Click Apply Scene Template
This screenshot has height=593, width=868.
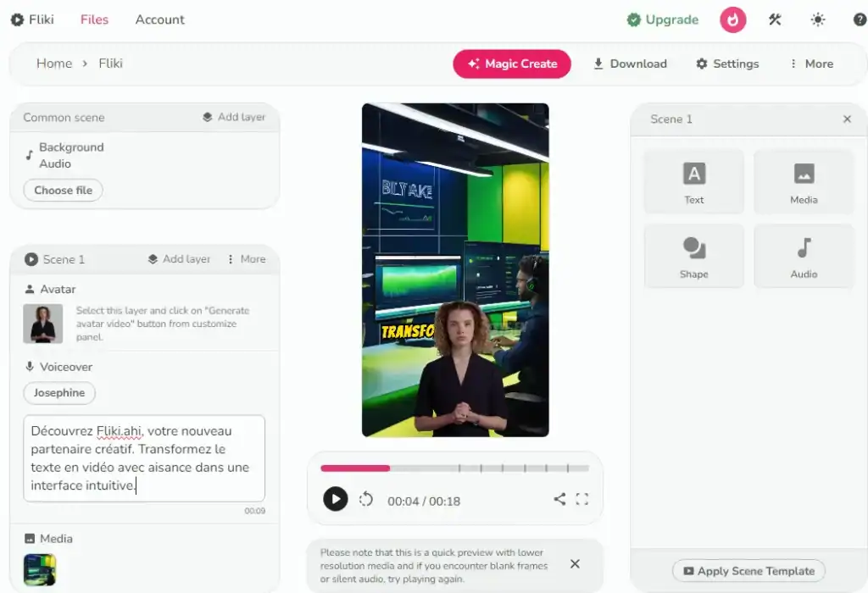(748, 571)
